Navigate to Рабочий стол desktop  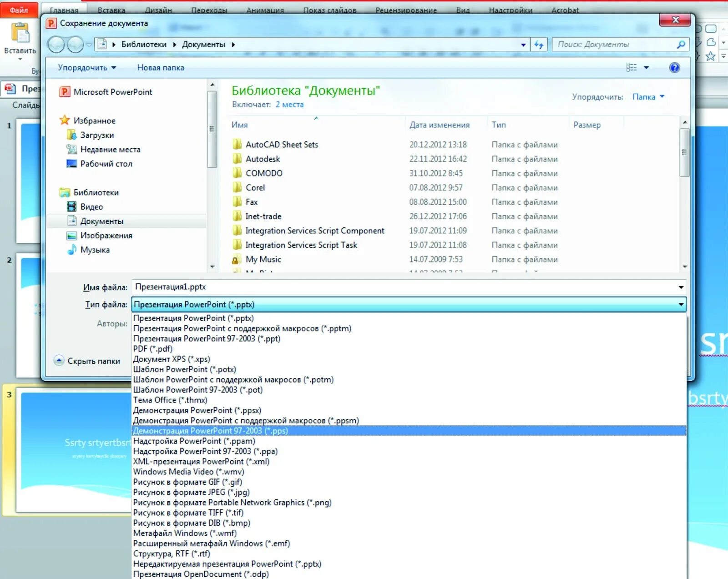100,164
